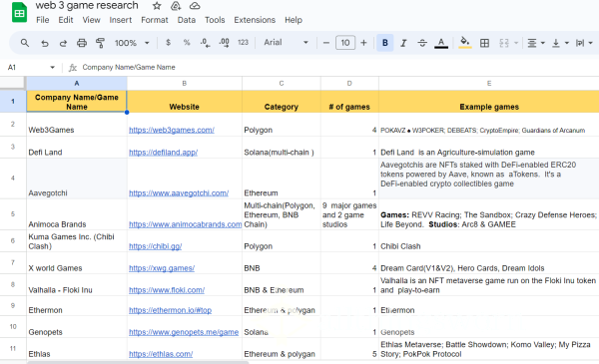
Task: Open the fill color picker
Action: click(464, 43)
